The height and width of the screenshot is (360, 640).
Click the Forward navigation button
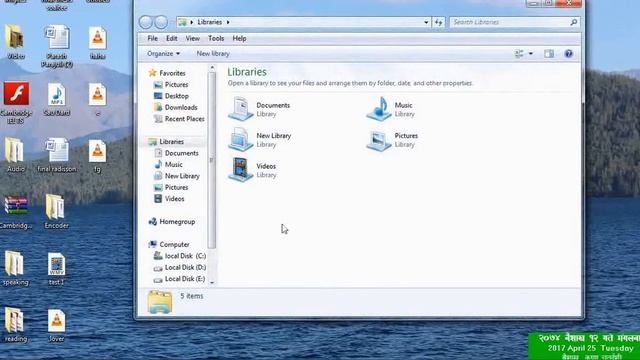click(161, 22)
